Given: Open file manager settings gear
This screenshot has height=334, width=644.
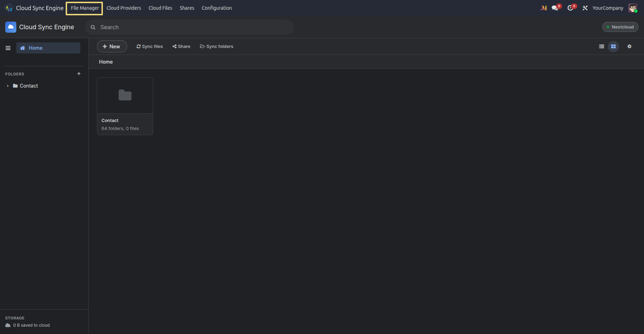Looking at the screenshot, I should click(629, 47).
